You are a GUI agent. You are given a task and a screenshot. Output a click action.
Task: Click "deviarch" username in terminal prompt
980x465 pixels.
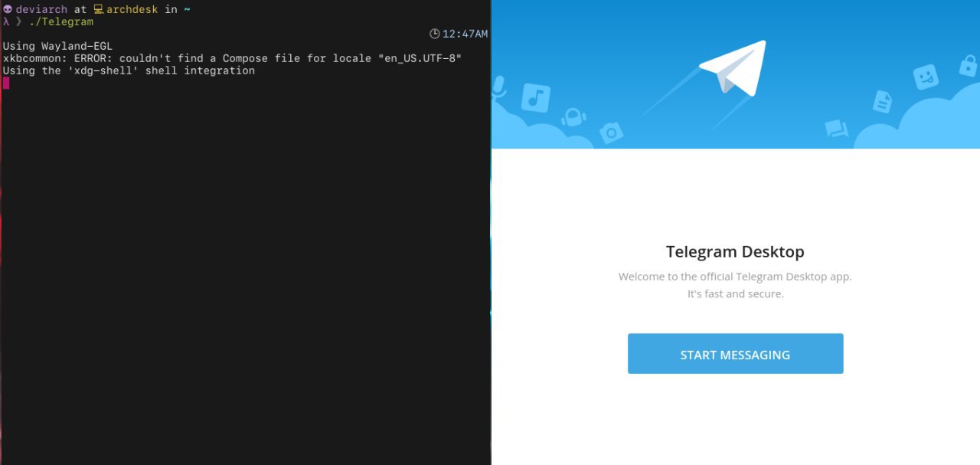pyautogui.click(x=41, y=9)
